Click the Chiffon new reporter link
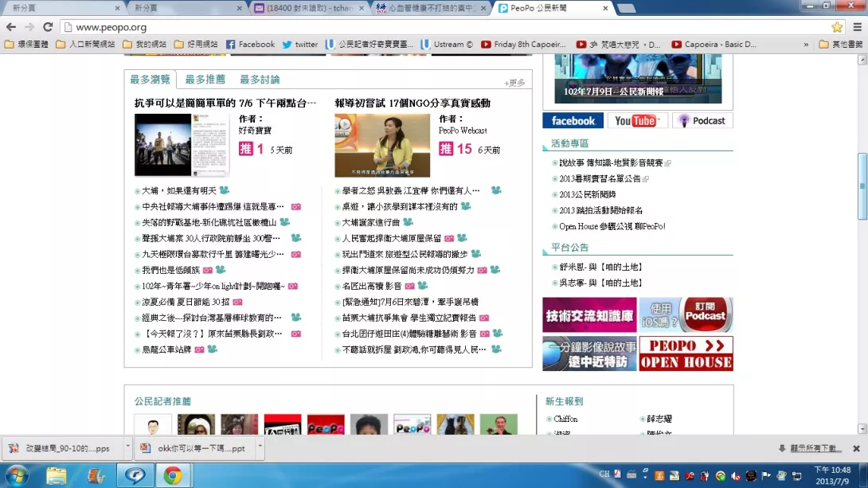The width and height of the screenshot is (868, 488). [x=565, y=419]
